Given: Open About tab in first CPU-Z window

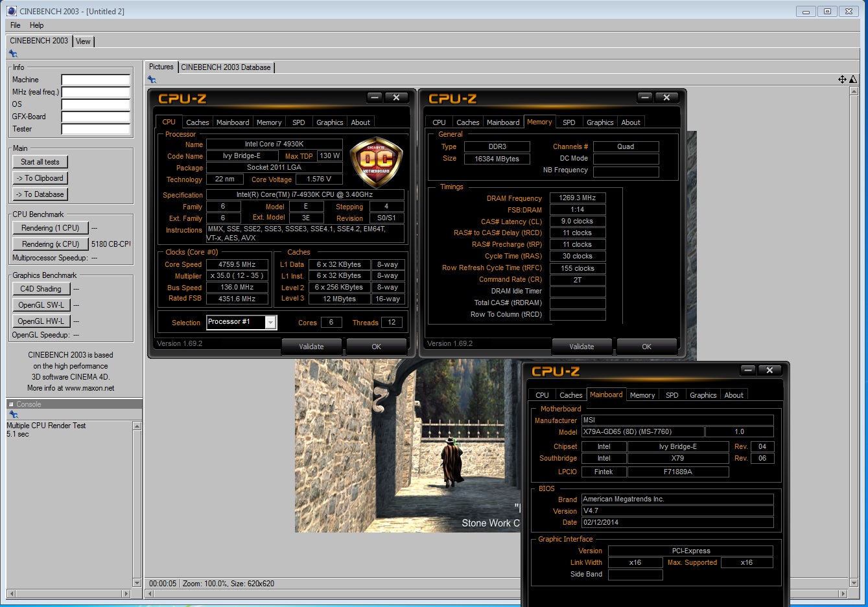Looking at the screenshot, I should tap(360, 122).
